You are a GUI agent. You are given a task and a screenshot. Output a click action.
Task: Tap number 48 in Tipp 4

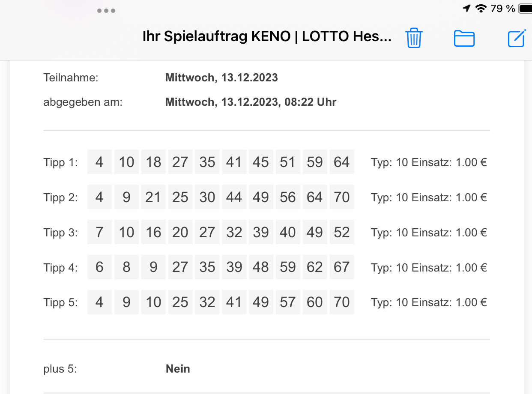click(261, 267)
